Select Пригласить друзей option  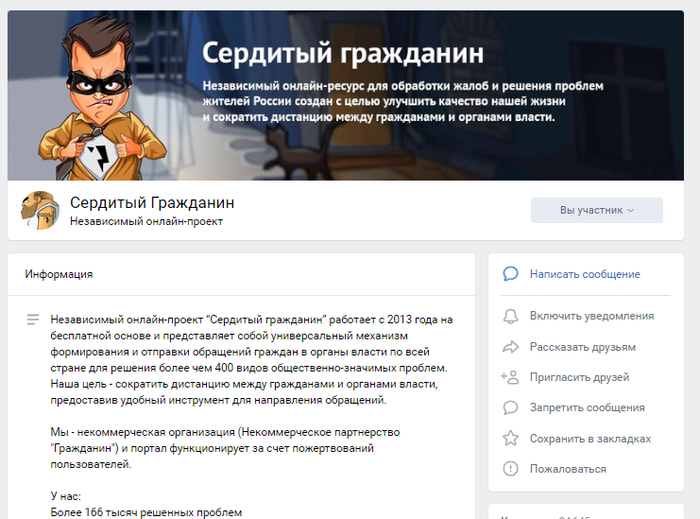click(x=579, y=377)
